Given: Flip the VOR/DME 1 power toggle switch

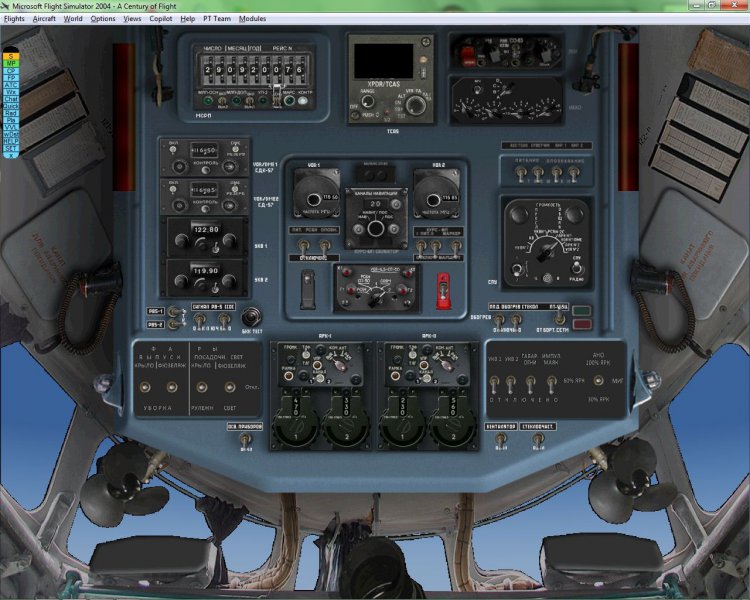Looking at the screenshot, I should click(173, 150).
